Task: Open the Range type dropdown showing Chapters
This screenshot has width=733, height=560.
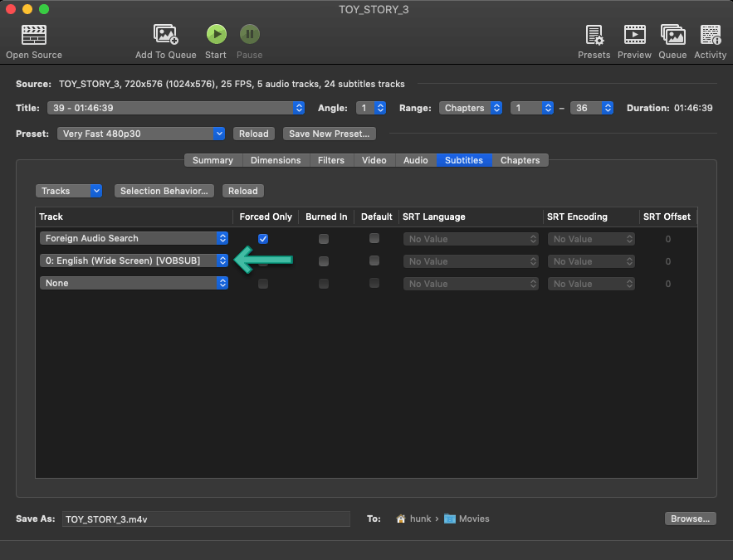Action: (x=471, y=108)
